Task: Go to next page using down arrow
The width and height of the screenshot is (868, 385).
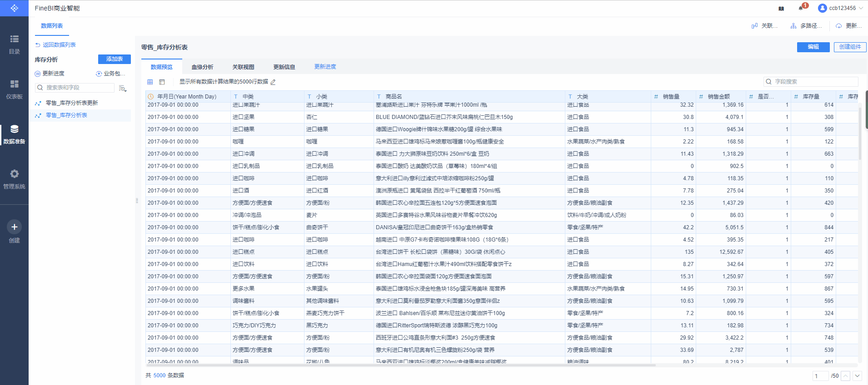Action: (x=857, y=376)
